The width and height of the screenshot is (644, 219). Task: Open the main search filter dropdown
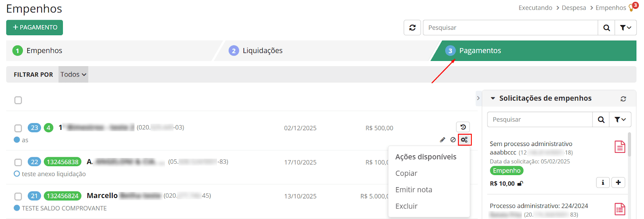(625, 28)
